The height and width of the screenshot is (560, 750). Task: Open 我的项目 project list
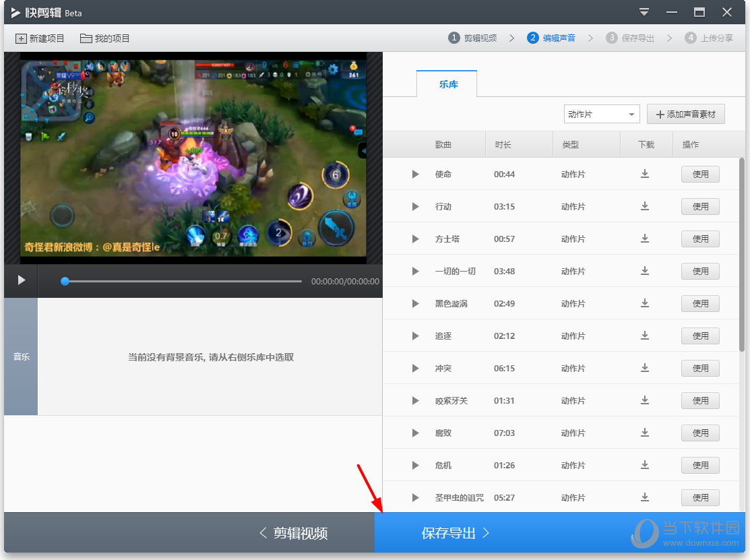[104, 38]
